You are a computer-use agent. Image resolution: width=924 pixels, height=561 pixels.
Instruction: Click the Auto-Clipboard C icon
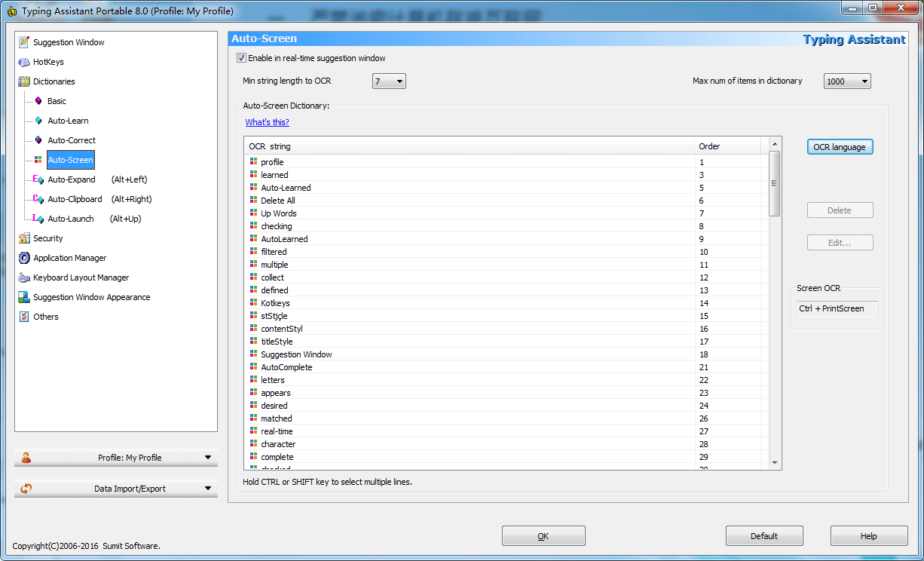pyautogui.click(x=38, y=199)
